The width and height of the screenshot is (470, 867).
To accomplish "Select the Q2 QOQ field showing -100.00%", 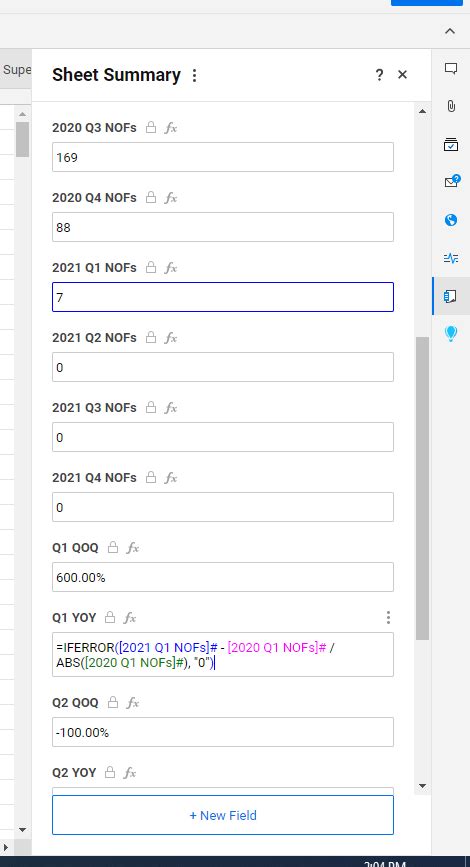I will click(223, 732).
